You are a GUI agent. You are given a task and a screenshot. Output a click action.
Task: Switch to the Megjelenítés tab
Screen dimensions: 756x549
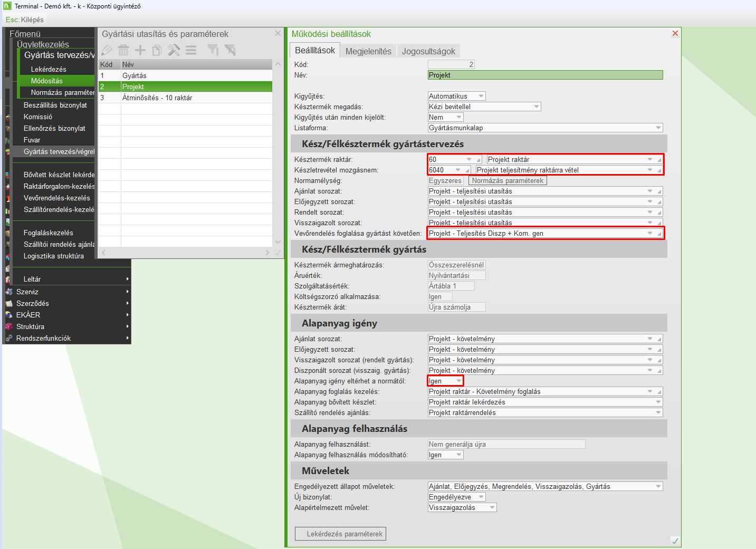pyautogui.click(x=368, y=51)
